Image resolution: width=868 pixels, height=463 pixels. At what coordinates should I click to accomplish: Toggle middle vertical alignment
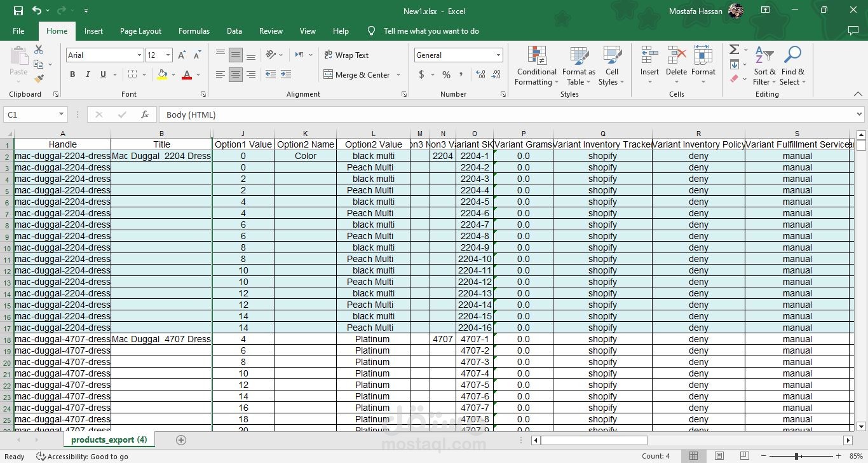pyautogui.click(x=236, y=55)
